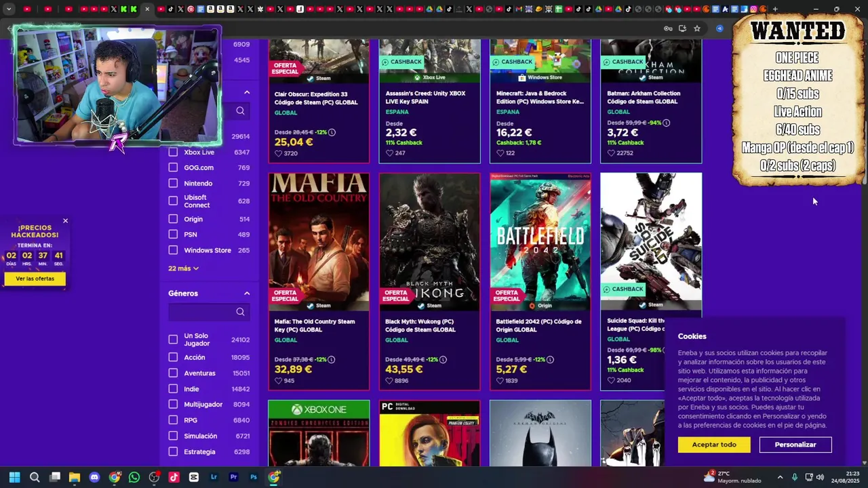Open Adobe Lightroom from taskbar

[214, 477]
